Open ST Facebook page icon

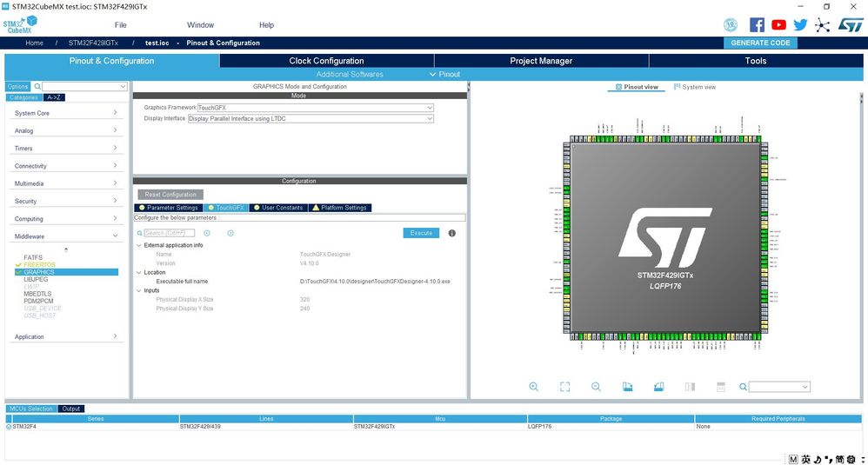pyautogui.click(x=757, y=25)
